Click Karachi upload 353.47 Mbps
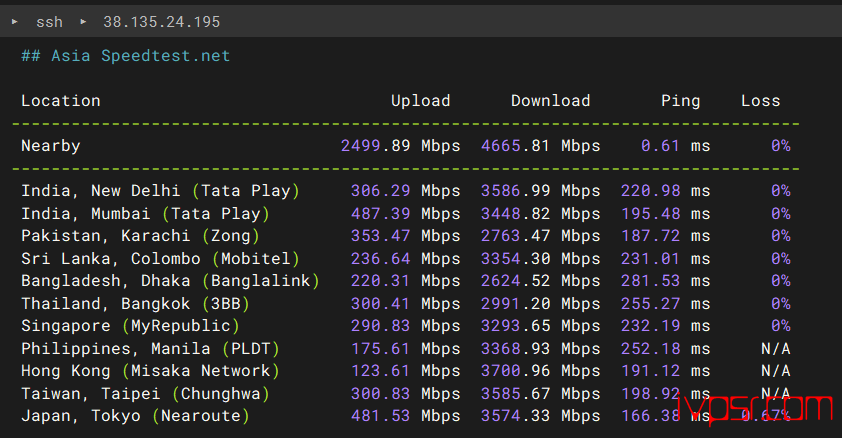The width and height of the screenshot is (842, 438). pyautogui.click(x=405, y=236)
